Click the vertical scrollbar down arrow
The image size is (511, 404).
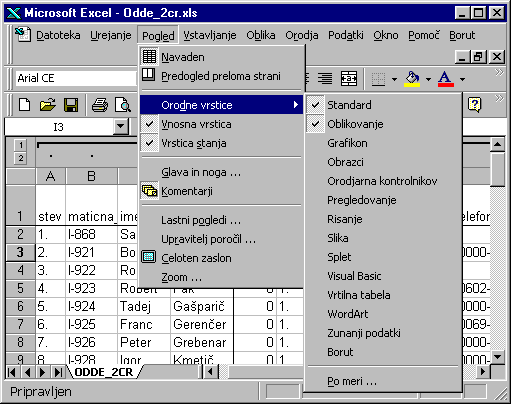coord(497,357)
